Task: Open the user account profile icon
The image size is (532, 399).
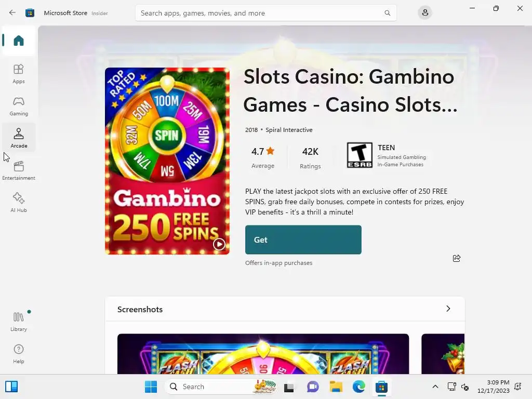Action: (425, 13)
